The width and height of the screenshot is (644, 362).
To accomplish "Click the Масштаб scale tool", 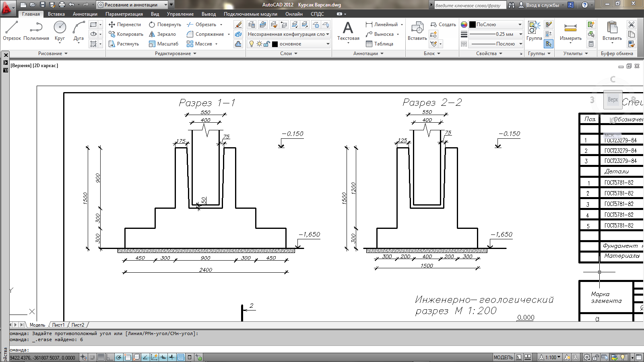I will (163, 44).
